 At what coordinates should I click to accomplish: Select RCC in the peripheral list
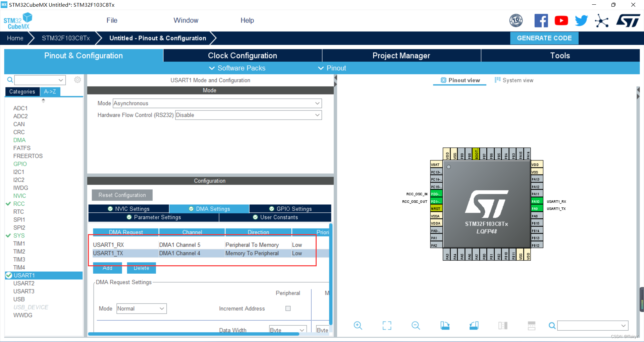coord(19,204)
